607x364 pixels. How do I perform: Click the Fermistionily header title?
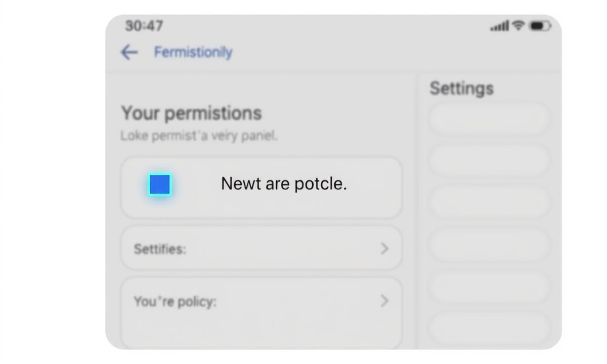coord(193,52)
